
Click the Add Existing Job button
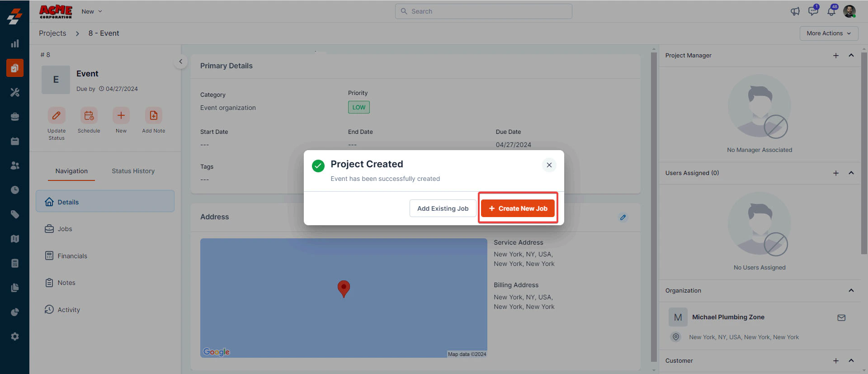[443, 208]
